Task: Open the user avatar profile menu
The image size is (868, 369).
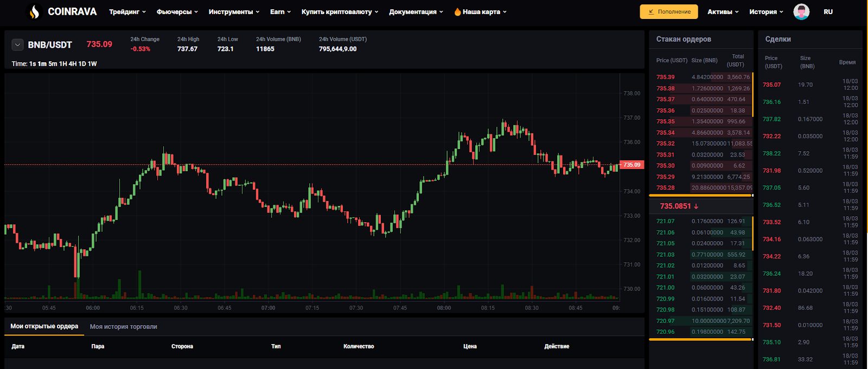Action: tap(801, 12)
